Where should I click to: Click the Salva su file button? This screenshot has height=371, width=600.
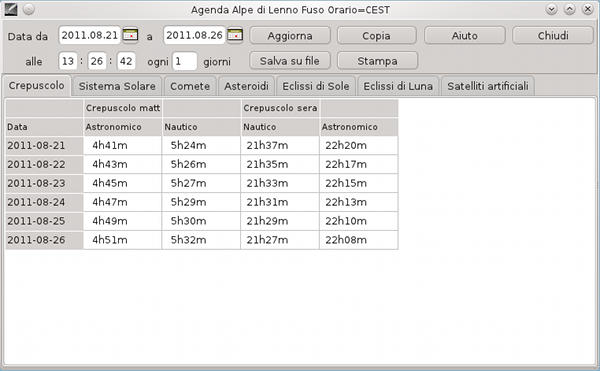[x=290, y=61]
